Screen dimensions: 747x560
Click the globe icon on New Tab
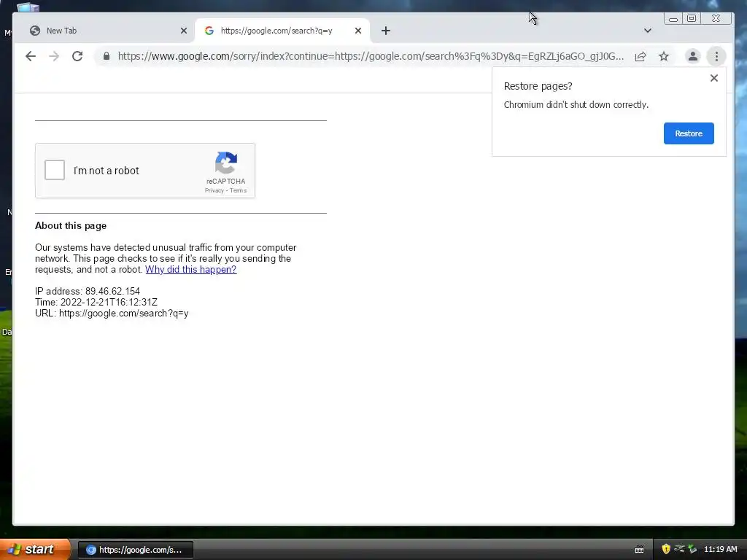click(x=35, y=31)
